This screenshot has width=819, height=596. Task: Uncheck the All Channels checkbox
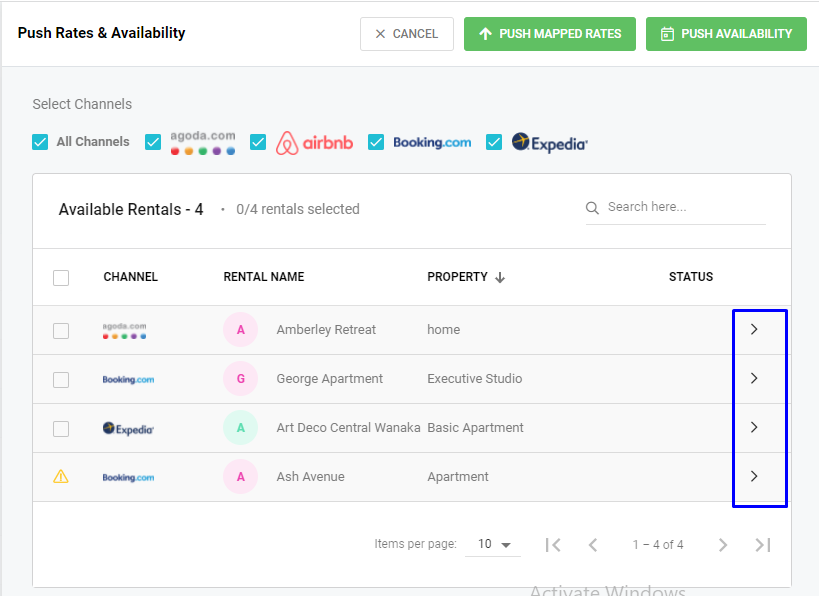coord(40,142)
